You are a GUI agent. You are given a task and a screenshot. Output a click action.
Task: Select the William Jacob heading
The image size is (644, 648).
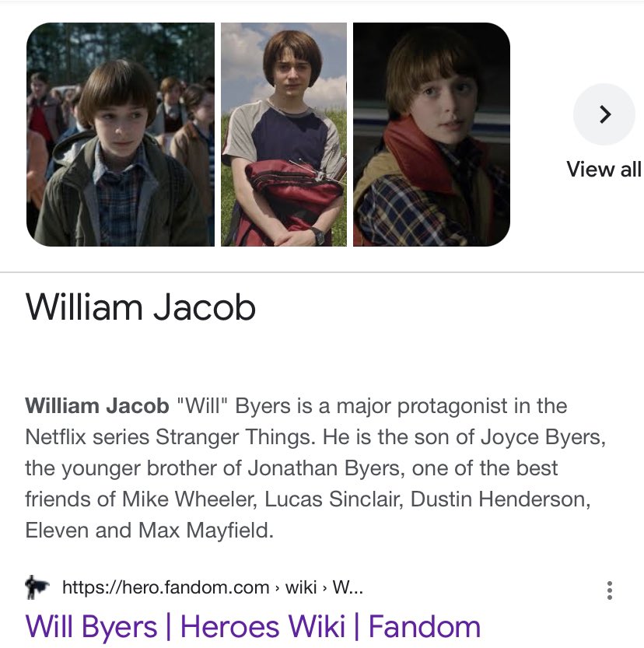(x=141, y=307)
